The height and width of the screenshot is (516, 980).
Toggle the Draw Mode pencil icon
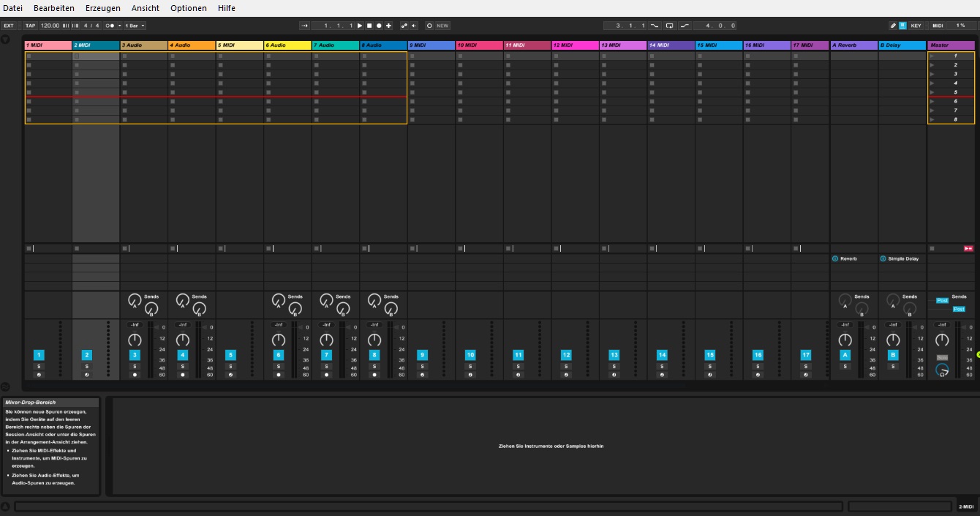point(893,26)
